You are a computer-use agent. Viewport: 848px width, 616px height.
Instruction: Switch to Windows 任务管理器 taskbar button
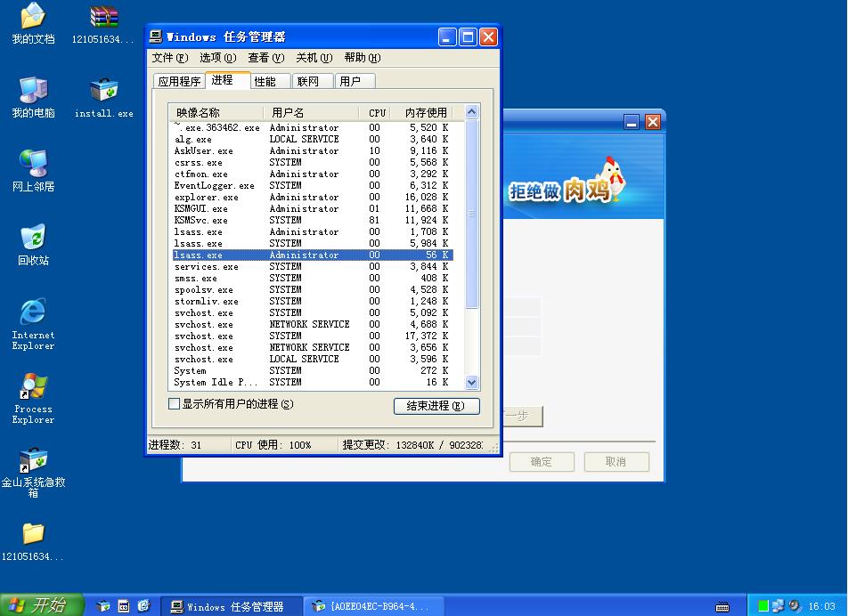tap(232, 606)
